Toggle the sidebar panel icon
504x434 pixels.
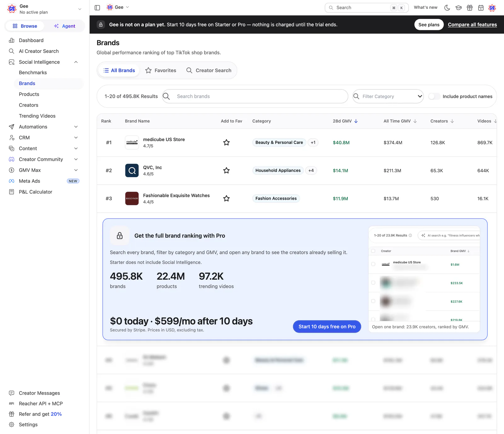click(x=97, y=8)
